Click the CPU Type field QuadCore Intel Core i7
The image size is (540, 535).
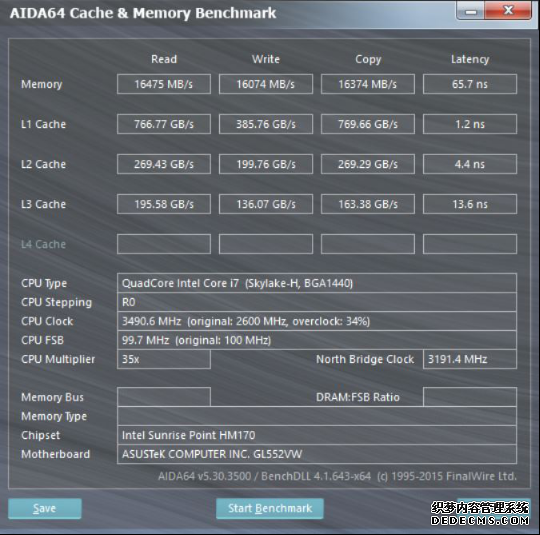click(x=317, y=283)
